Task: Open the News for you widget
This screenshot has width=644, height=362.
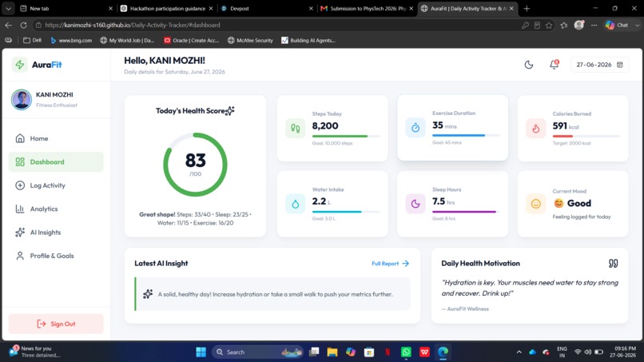Action: (35, 352)
